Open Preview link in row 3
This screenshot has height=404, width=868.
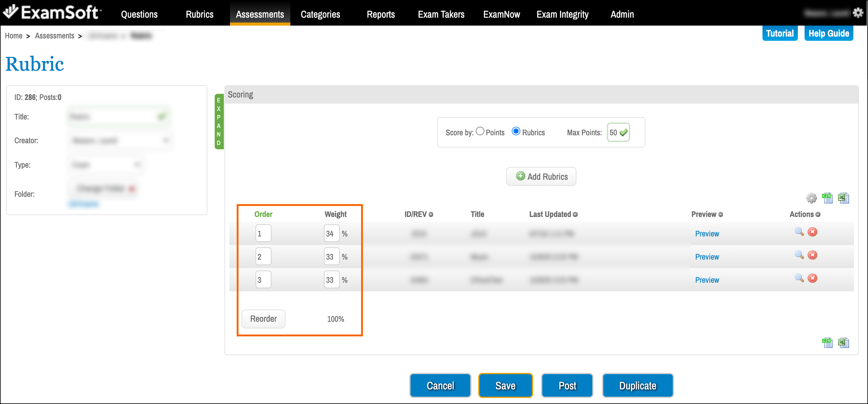pos(707,280)
